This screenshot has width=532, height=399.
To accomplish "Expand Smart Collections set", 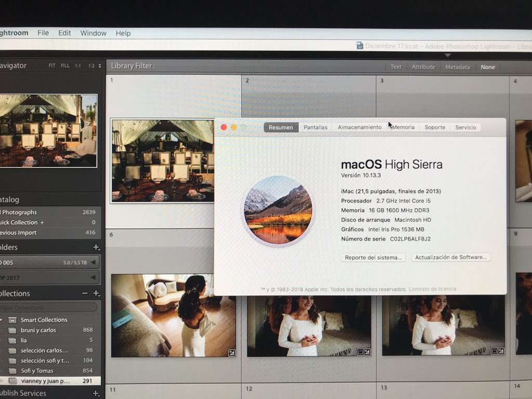I will coord(2,320).
